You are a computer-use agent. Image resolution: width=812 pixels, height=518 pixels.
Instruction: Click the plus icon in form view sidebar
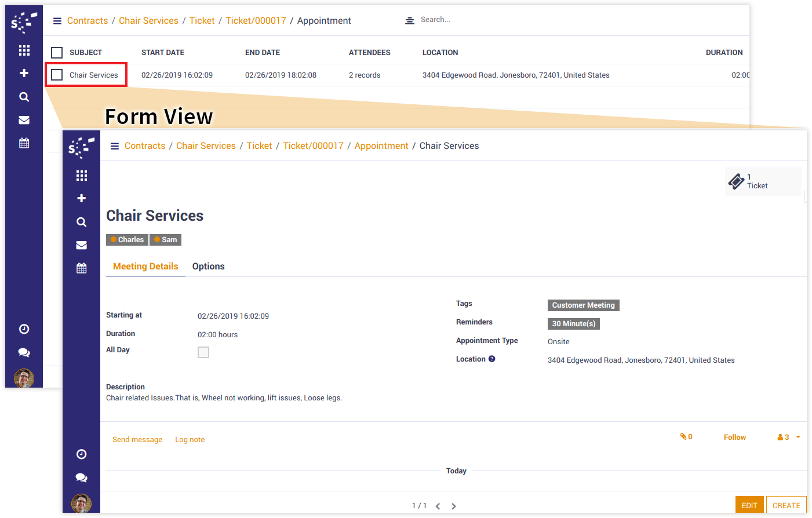tap(82, 198)
